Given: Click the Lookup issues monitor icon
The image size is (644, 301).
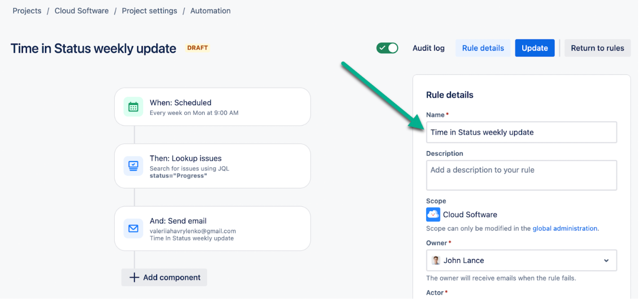Looking at the screenshot, I should [133, 166].
